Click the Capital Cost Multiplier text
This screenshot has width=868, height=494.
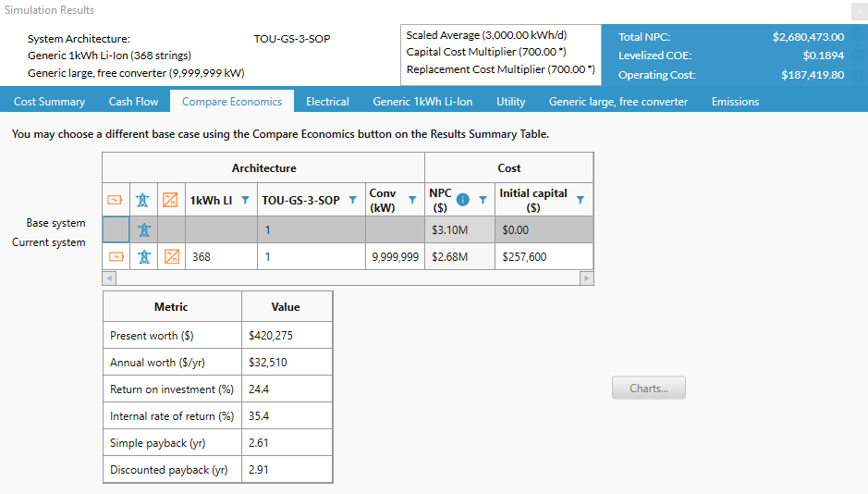[486, 52]
